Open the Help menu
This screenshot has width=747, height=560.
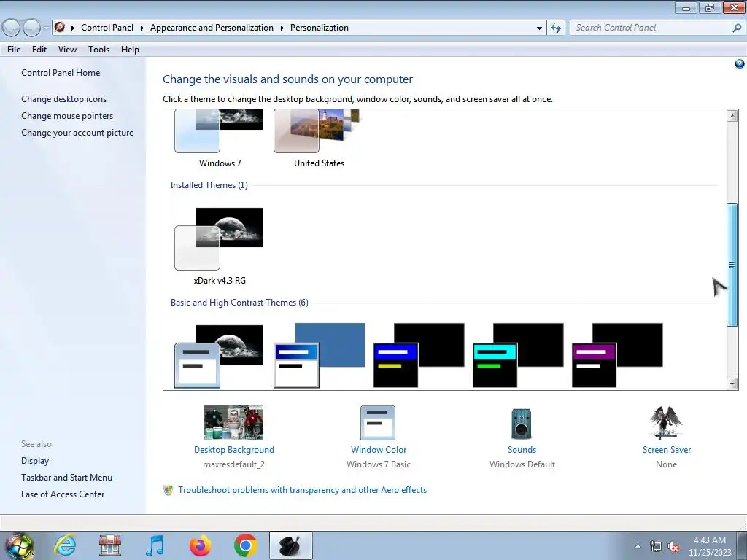pos(130,50)
